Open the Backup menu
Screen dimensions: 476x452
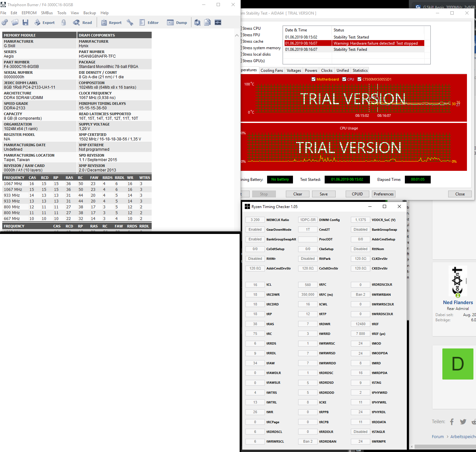(x=90, y=13)
